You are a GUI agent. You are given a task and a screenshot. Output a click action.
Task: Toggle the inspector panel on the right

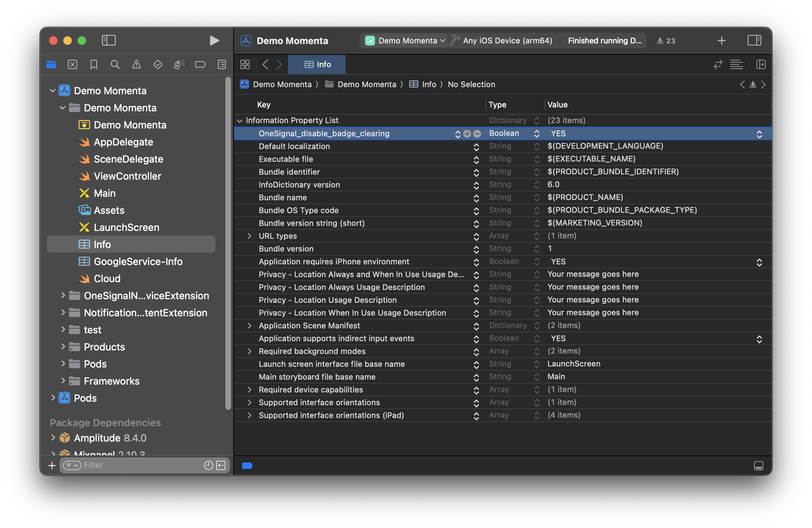tap(754, 41)
